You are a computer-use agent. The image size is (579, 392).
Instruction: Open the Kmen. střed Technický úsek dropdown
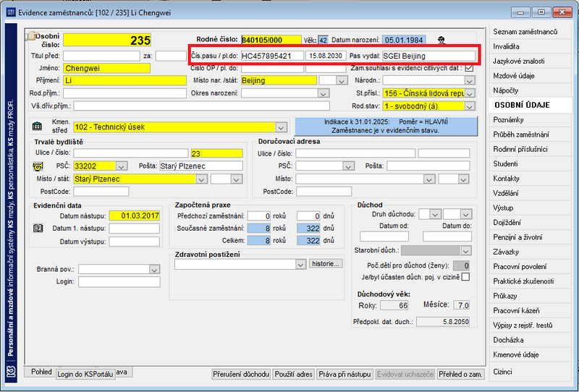click(x=281, y=127)
